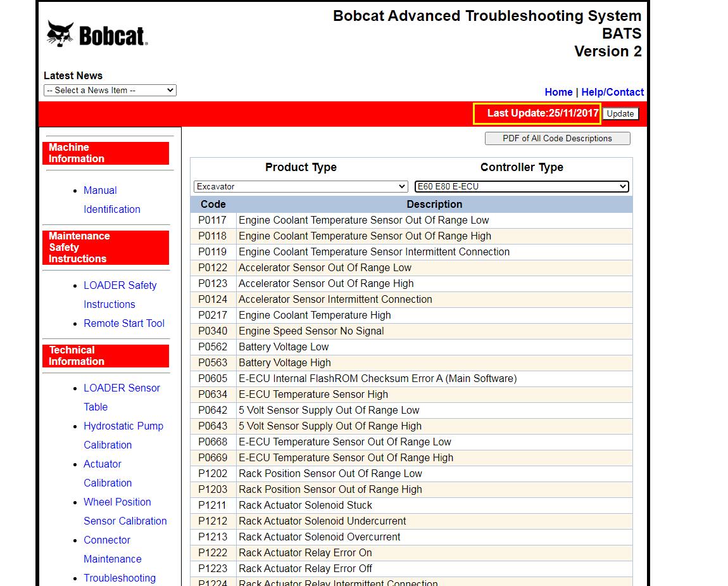The width and height of the screenshot is (728, 586).
Task: Select code P0340 in the table
Action: point(213,331)
